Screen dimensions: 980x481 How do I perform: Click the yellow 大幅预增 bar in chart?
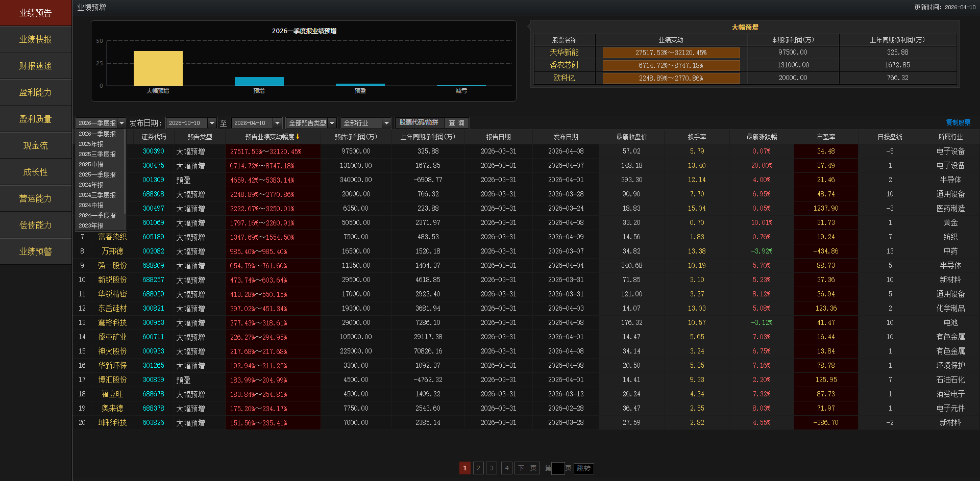coord(158,68)
